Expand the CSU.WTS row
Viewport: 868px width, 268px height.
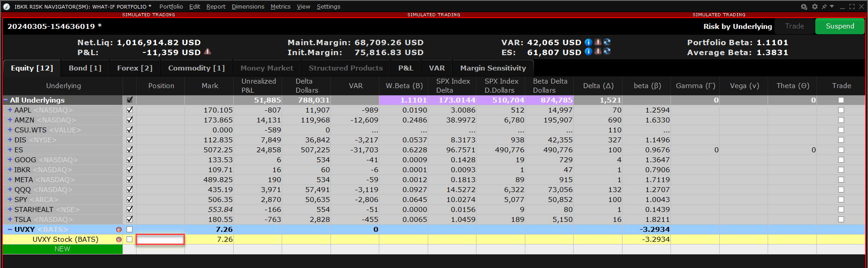10,130
